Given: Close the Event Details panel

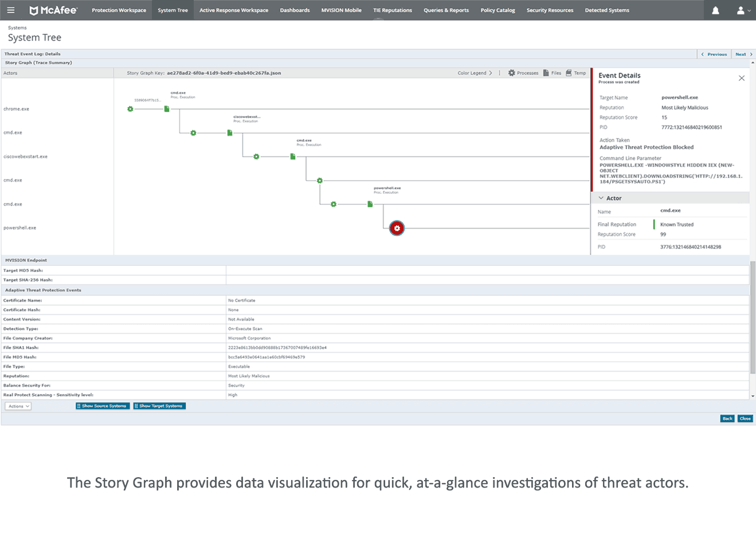Looking at the screenshot, I should click(742, 78).
